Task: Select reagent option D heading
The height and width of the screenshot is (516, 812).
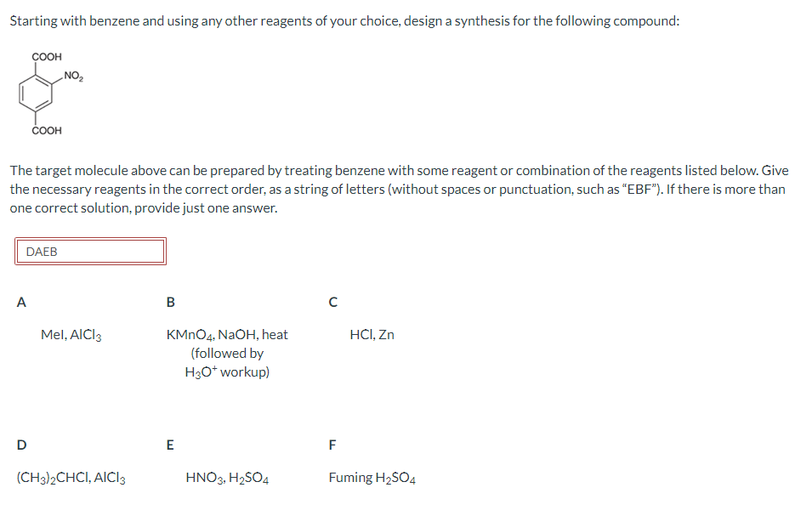Action: point(20,443)
